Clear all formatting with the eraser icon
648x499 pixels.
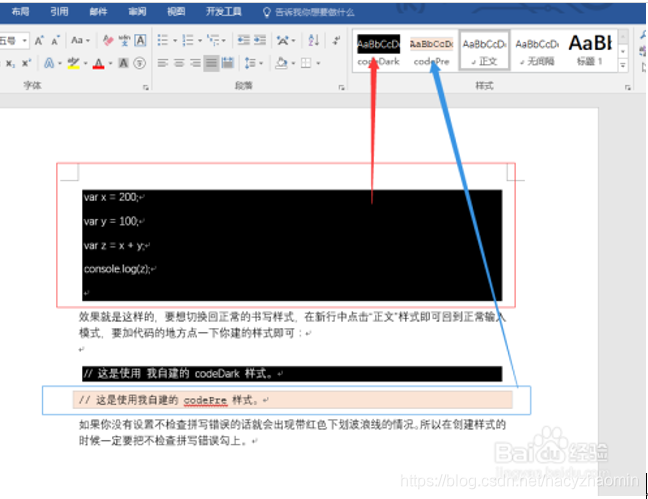[108, 41]
